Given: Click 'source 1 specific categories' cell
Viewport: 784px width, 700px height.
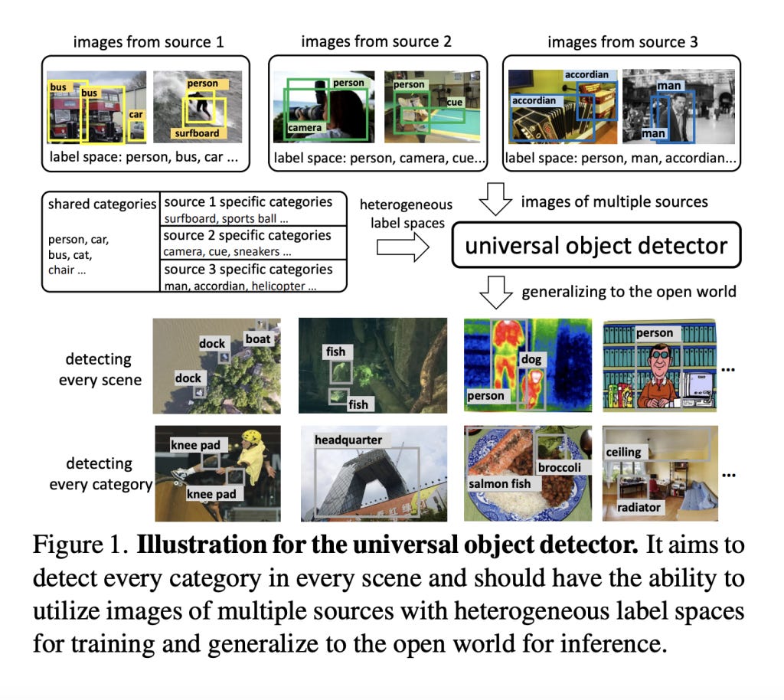Looking at the screenshot, I should pyautogui.click(x=248, y=202).
